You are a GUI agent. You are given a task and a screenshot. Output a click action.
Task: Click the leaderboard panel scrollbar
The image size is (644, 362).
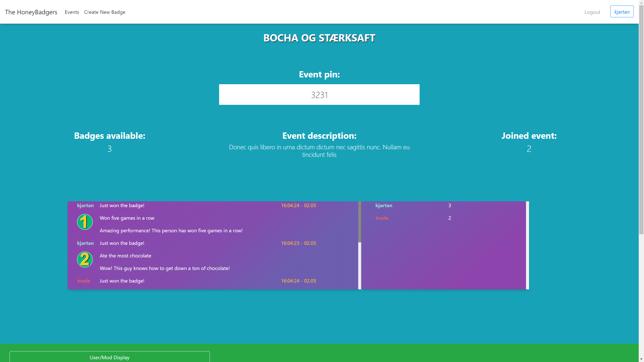coord(528,245)
